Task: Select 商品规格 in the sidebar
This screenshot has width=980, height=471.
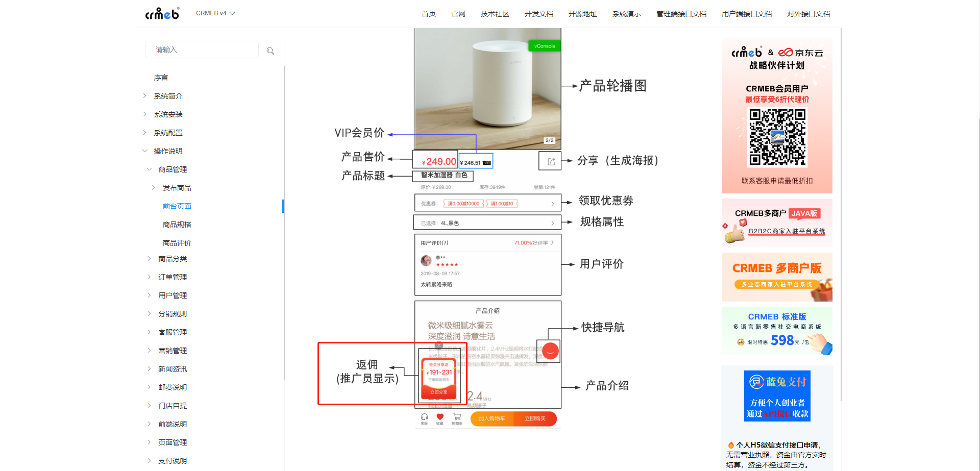Action: click(x=177, y=225)
